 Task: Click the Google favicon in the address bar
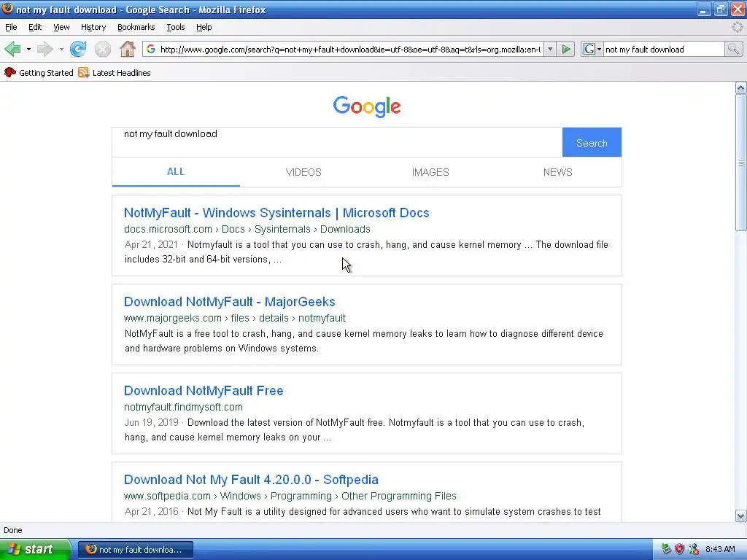point(151,49)
